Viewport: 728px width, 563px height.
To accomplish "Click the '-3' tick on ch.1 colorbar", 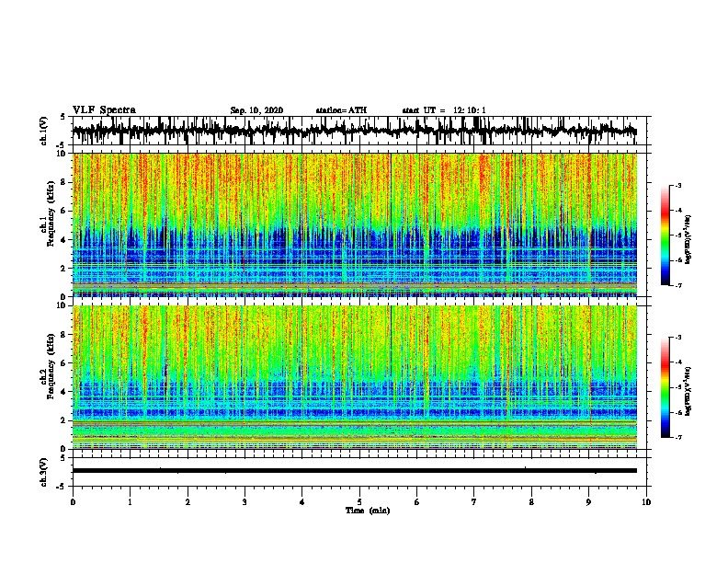I will (x=677, y=186).
